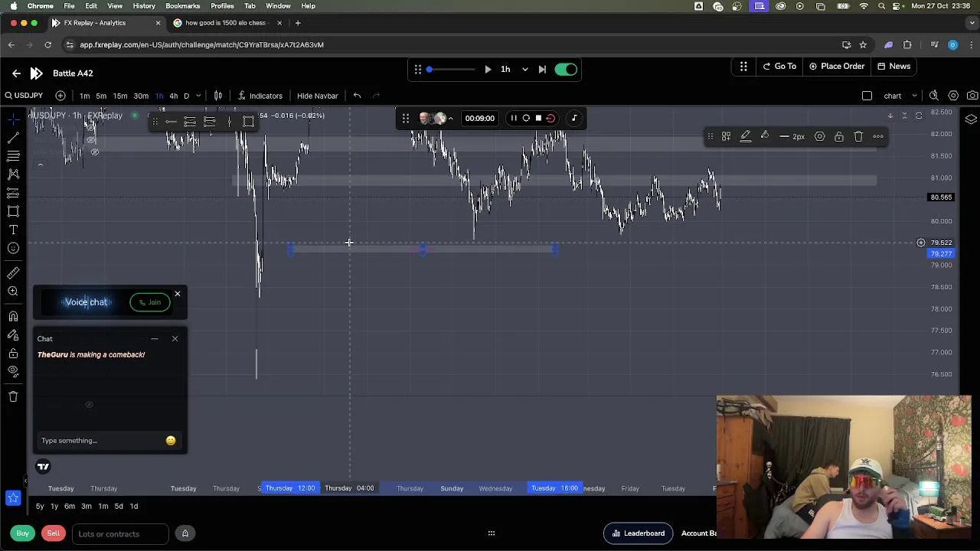Viewport: 980px width, 551px height.
Task: Open the Leaderboard
Action: [x=639, y=533]
